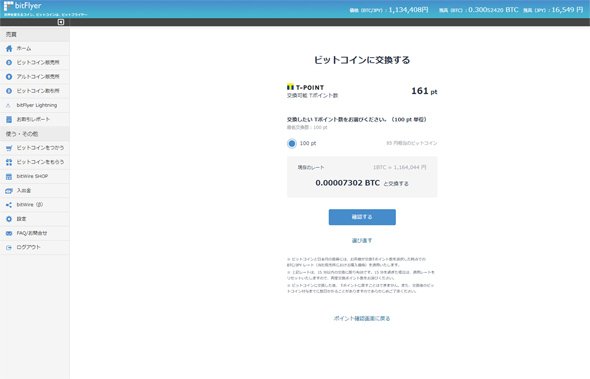
Task: Click the shopping cart icon
Action: coord(9,148)
